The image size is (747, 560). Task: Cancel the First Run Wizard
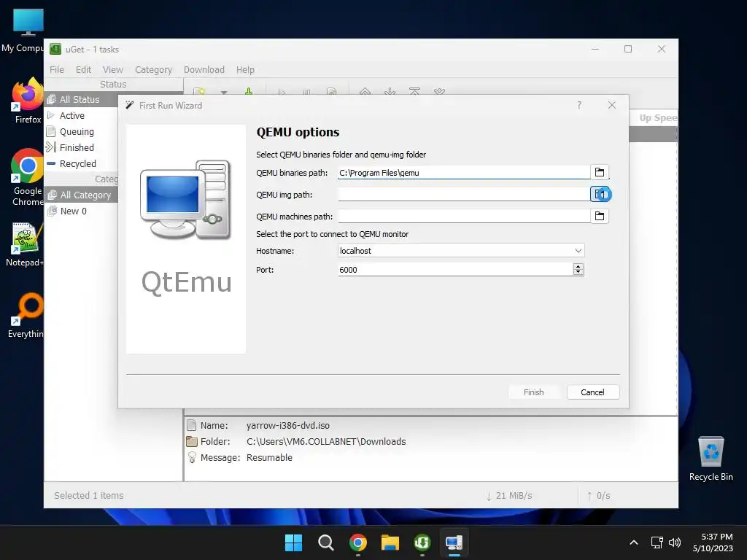pyautogui.click(x=592, y=392)
